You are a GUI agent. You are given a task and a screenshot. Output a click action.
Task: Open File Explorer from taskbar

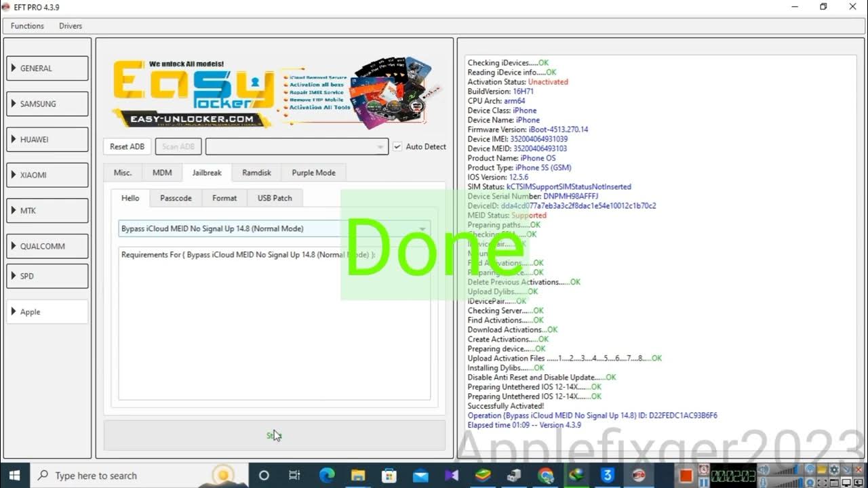pos(357,475)
